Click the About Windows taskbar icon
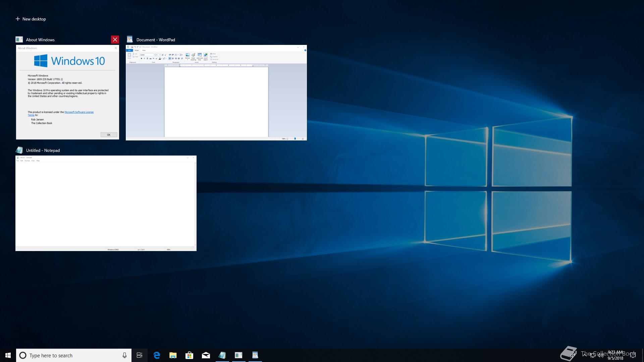Screen dimensions: 644x362 (238, 355)
